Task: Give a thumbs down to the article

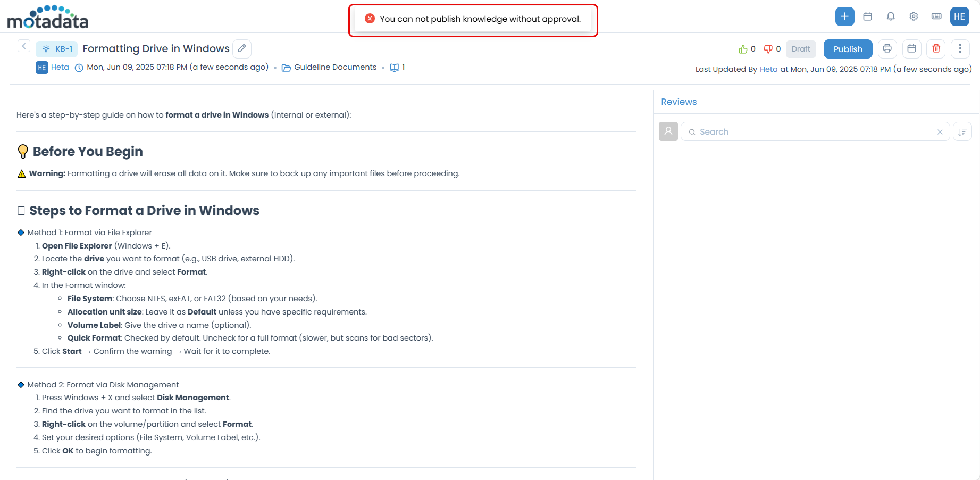Action: pyautogui.click(x=768, y=48)
